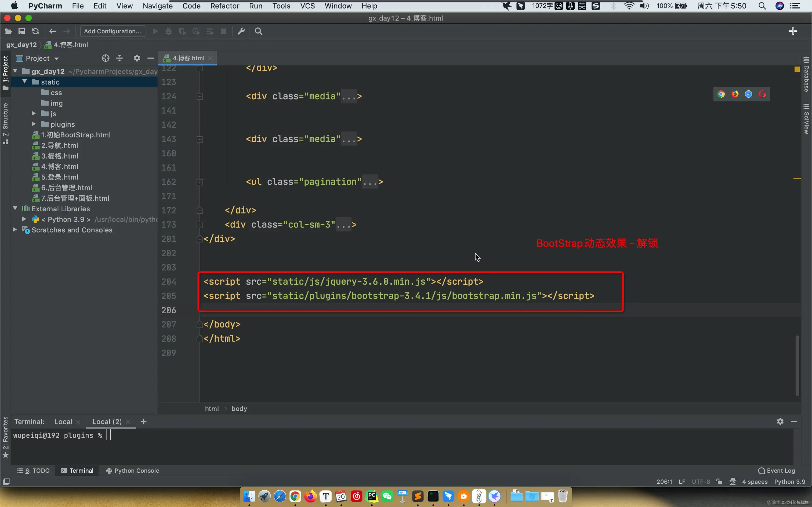This screenshot has height=507, width=812.
Task: Click the Save All toolbar icon
Action: (21, 31)
